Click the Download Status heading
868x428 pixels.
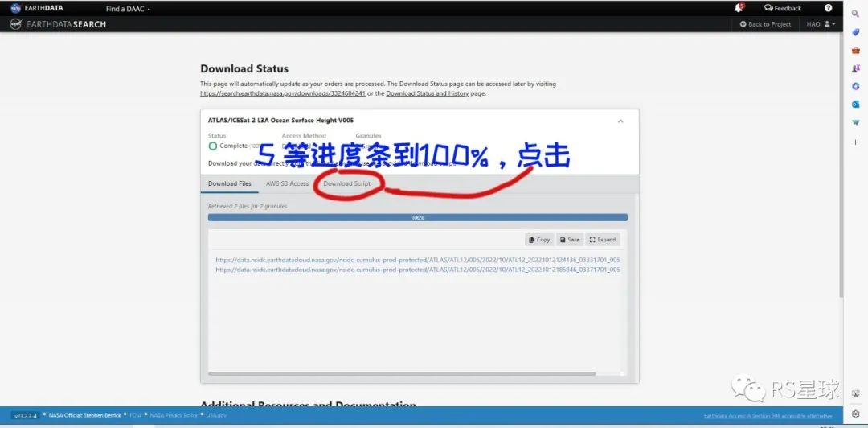(x=244, y=68)
